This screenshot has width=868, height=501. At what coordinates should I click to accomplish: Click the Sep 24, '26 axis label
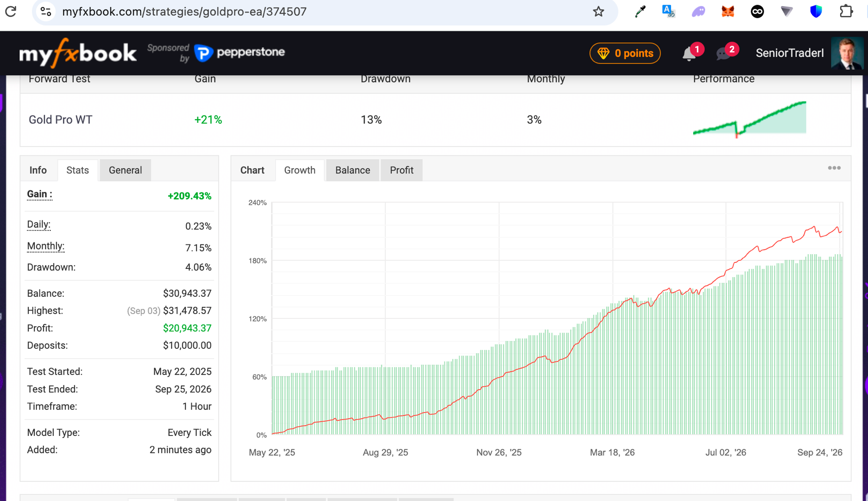[x=820, y=452]
